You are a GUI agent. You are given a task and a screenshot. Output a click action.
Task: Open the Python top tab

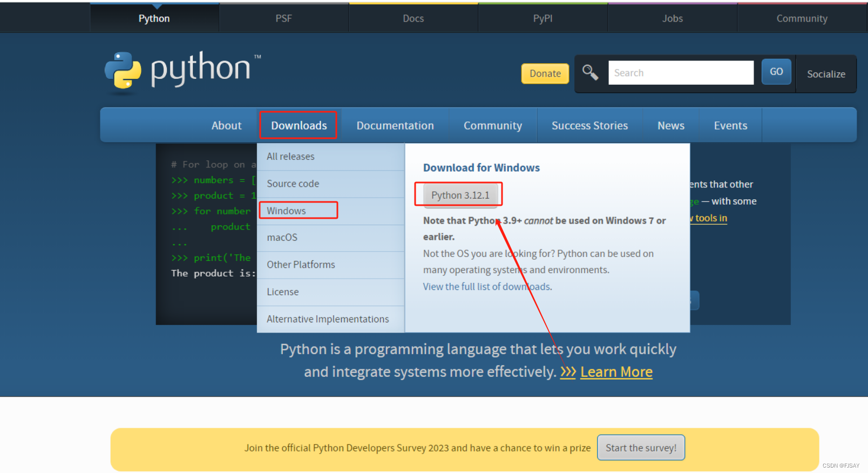(154, 18)
